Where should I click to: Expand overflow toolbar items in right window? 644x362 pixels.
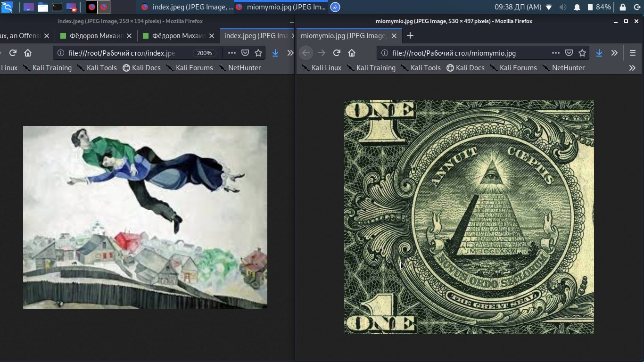614,53
